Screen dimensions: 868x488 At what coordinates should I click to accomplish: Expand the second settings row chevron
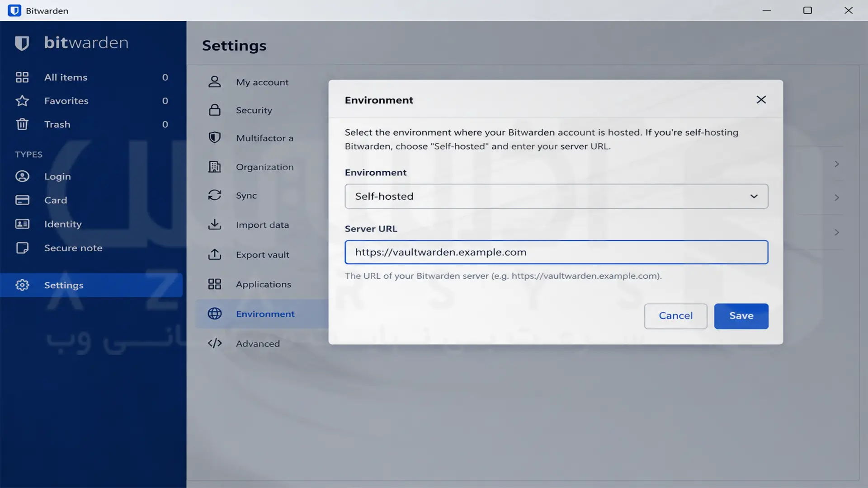point(837,198)
